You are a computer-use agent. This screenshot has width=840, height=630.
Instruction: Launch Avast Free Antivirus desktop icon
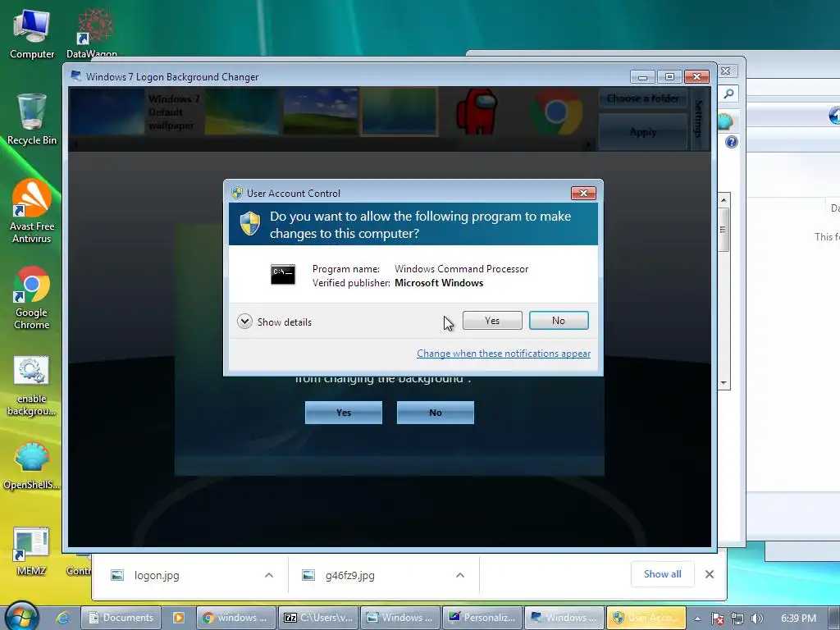point(32,212)
